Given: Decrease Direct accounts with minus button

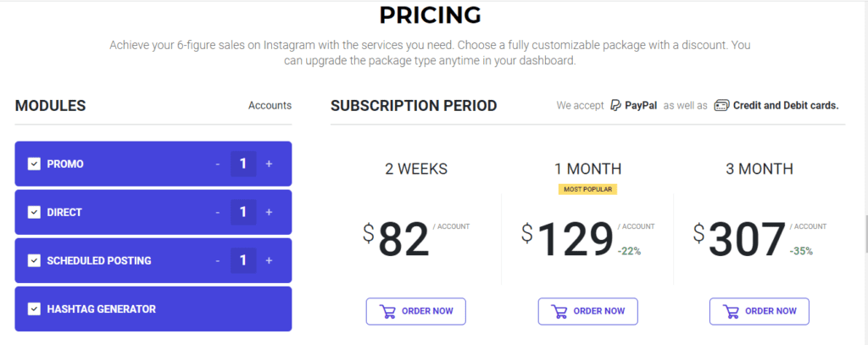Looking at the screenshot, I should [218, 212].
